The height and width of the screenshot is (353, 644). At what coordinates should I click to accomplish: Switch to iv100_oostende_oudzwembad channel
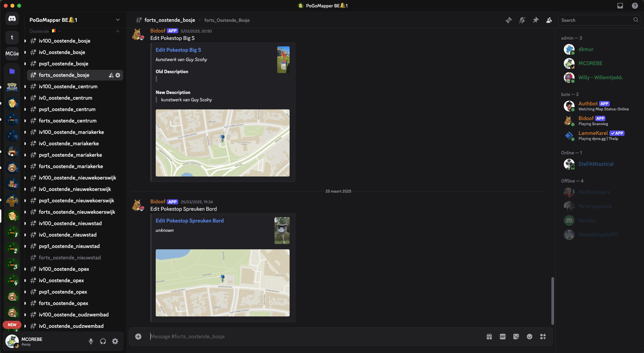click(75, 315)
